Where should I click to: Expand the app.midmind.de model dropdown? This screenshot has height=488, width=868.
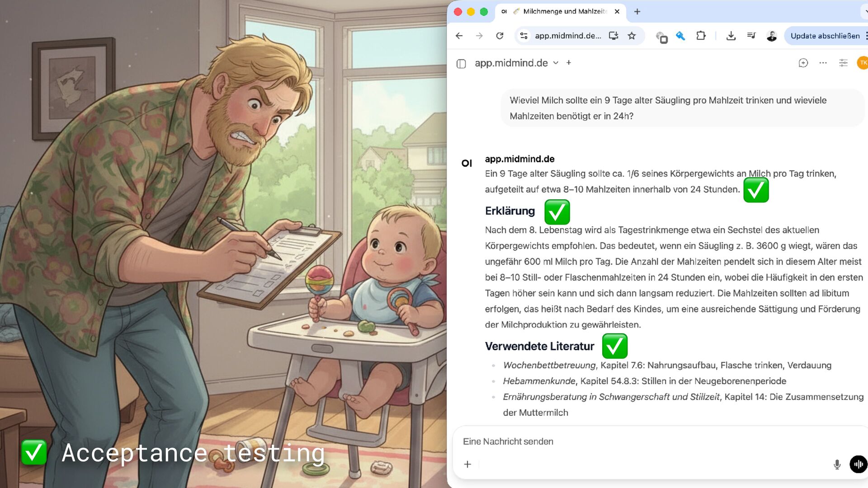(x=556, y=63)
